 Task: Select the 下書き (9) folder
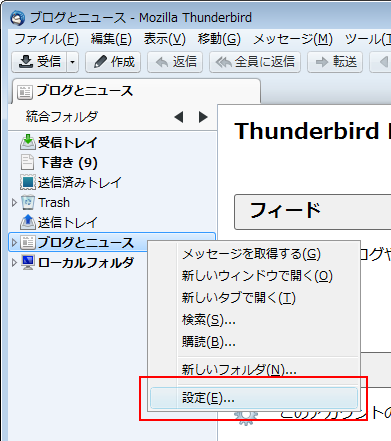pos(68,162)
